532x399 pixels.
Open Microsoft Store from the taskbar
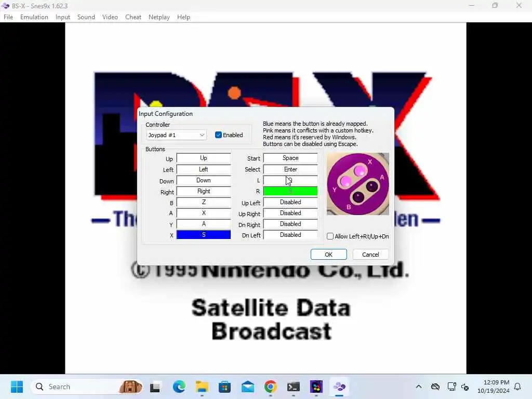pyautogui.click(x=224, y=387)
